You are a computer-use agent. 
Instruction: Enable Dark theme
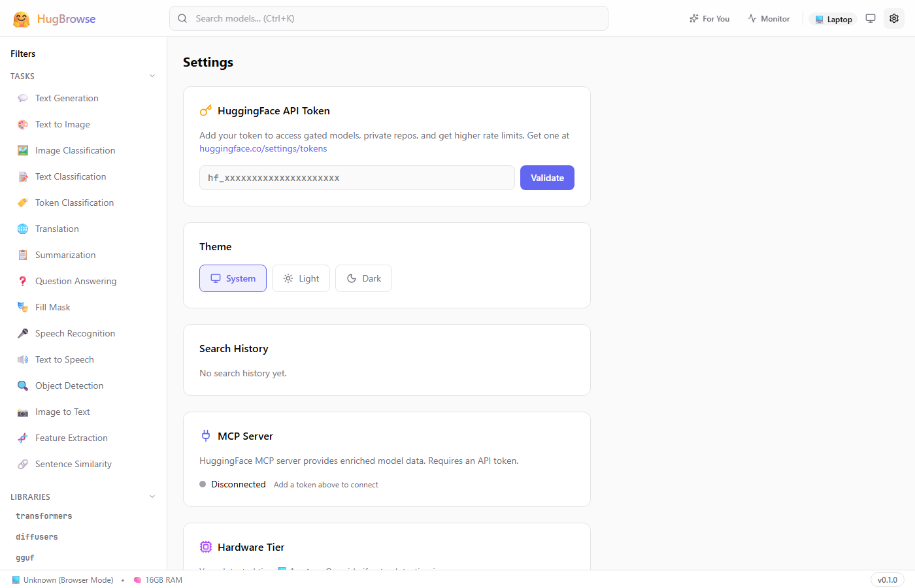(363, 278)
